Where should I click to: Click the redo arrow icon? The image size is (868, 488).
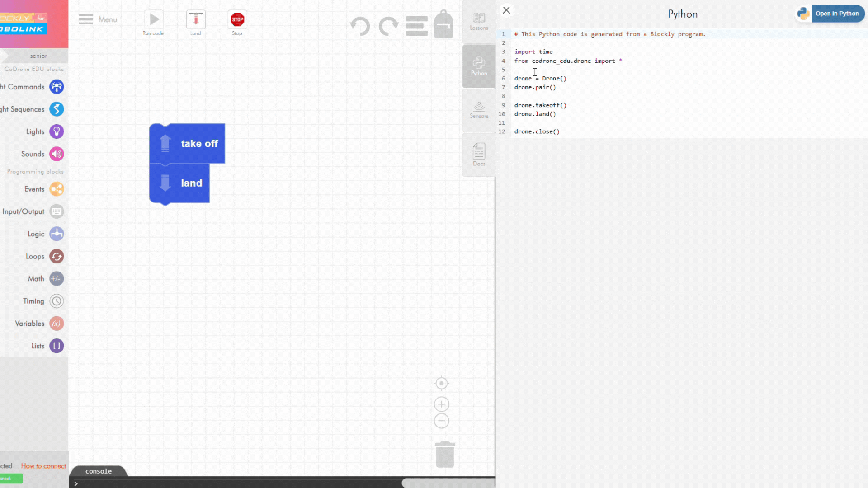coord(388,26)
